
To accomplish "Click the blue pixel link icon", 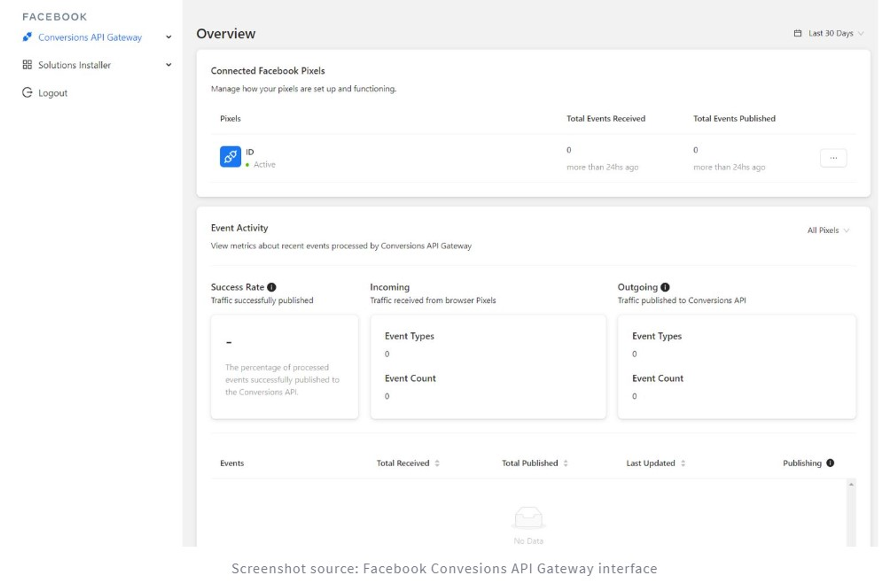I will point(230,157).
